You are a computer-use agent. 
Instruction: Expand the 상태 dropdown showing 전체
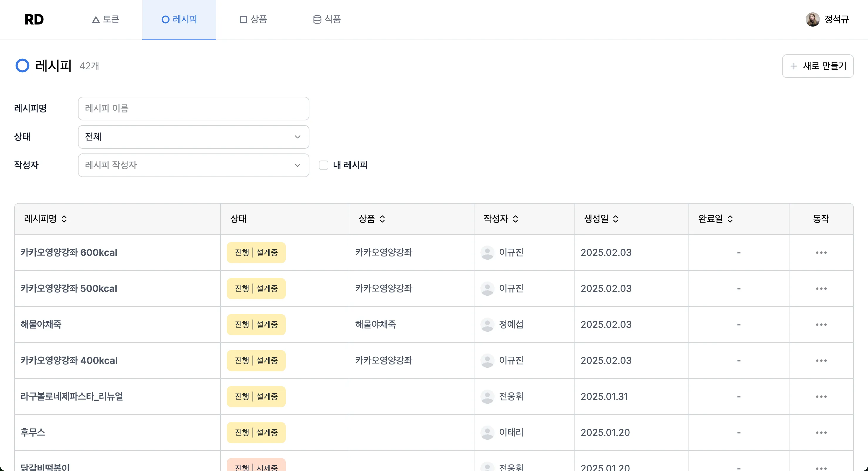(193, 137)
